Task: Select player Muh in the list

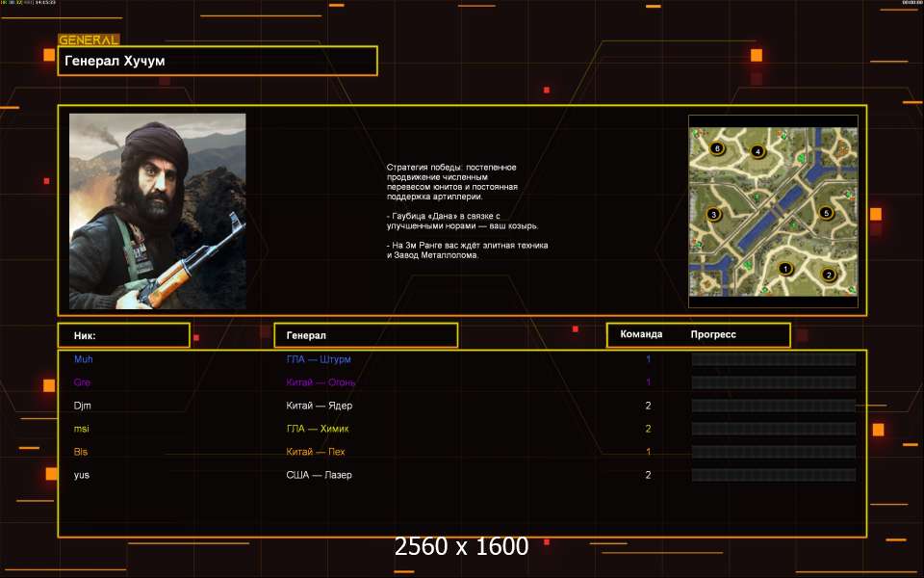Action: tap(84, 359)
